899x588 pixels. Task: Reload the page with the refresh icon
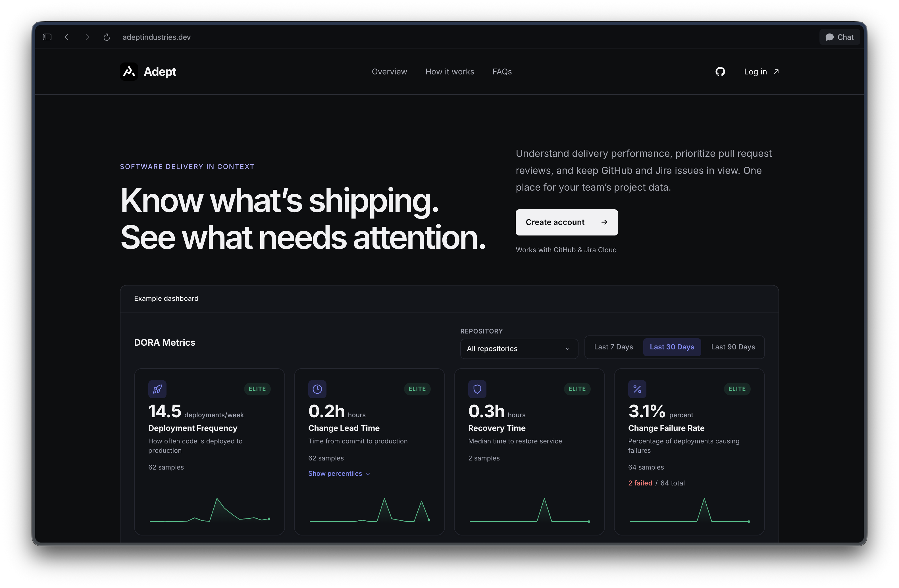[107, 37]
